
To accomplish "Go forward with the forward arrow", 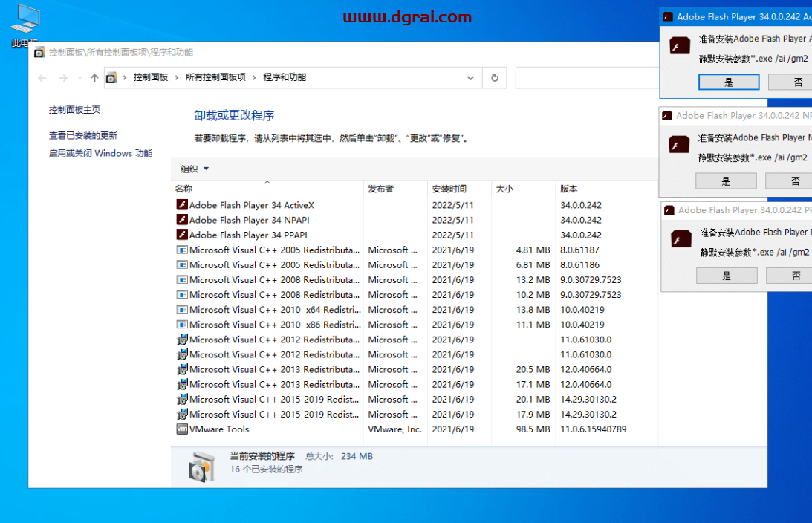I will pyautogui.click(x=63, y=78).
